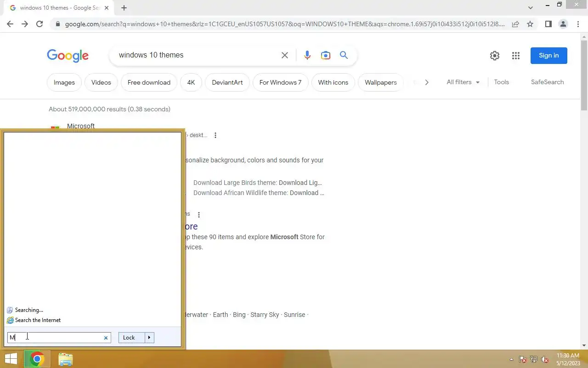Viewport: 588px width, 368px height.
Task: Click the Chrome address bar URL
Action: pos(285,24)
